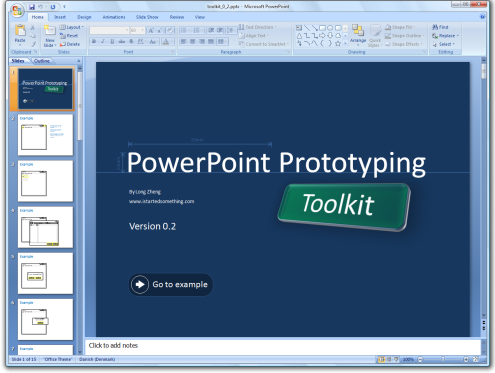Image resolution: width=495 pixels, height=373 pixels.
Task: Open PowerPoint Help icon
Action: [x=482, y=17]
